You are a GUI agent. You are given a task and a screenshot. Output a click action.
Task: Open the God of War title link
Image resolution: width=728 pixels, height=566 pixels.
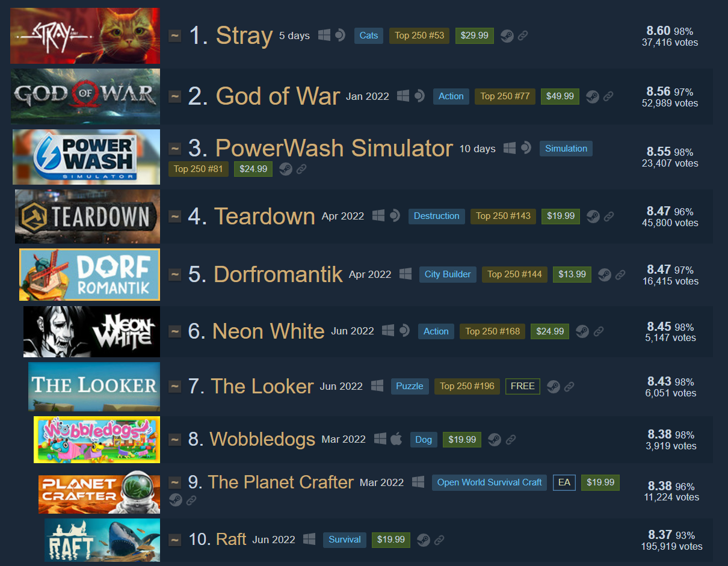[278, 96]
